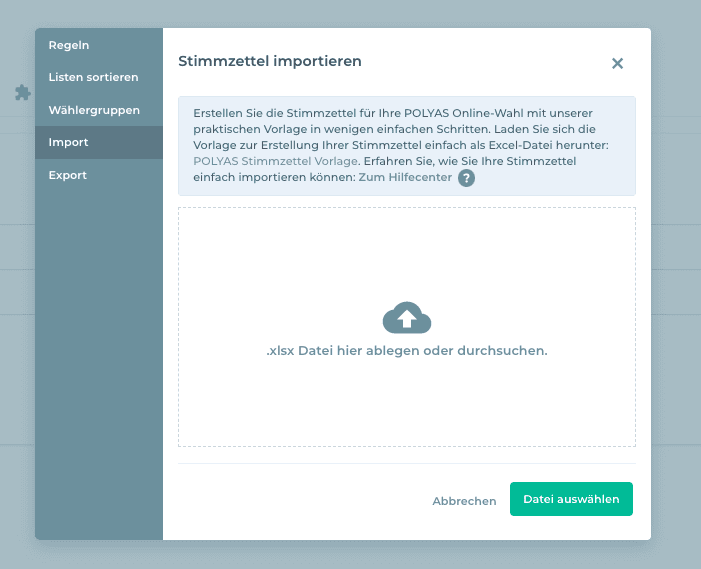Click the word durchsuchen in the drop zone
Screen dimensions: 701x569
coord(507,351)
